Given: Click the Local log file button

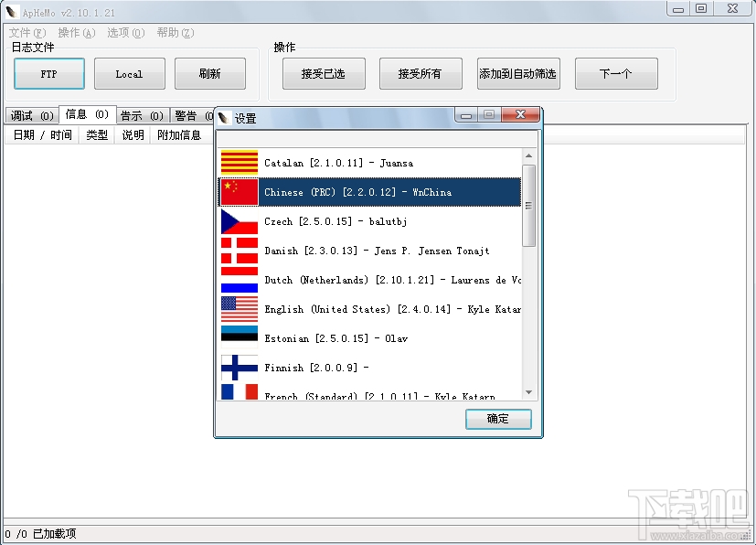Looking at the screenshot, I should [x=129, y=74].
